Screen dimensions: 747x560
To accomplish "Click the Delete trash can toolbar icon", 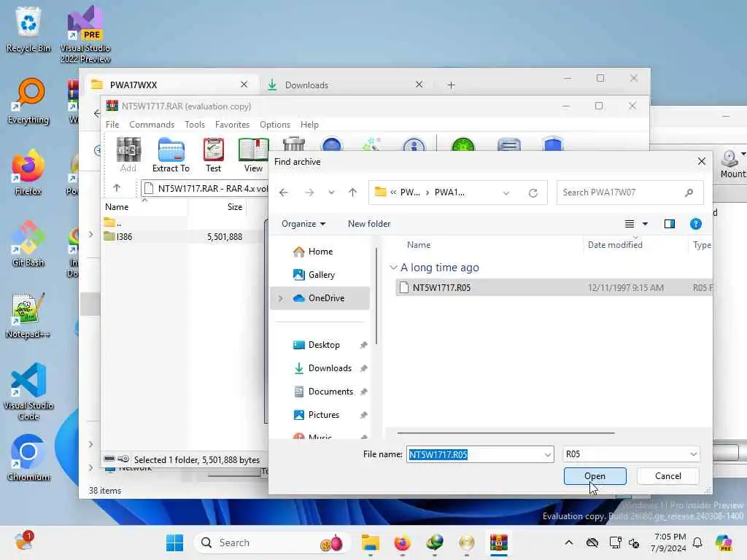I will [293, 144].
